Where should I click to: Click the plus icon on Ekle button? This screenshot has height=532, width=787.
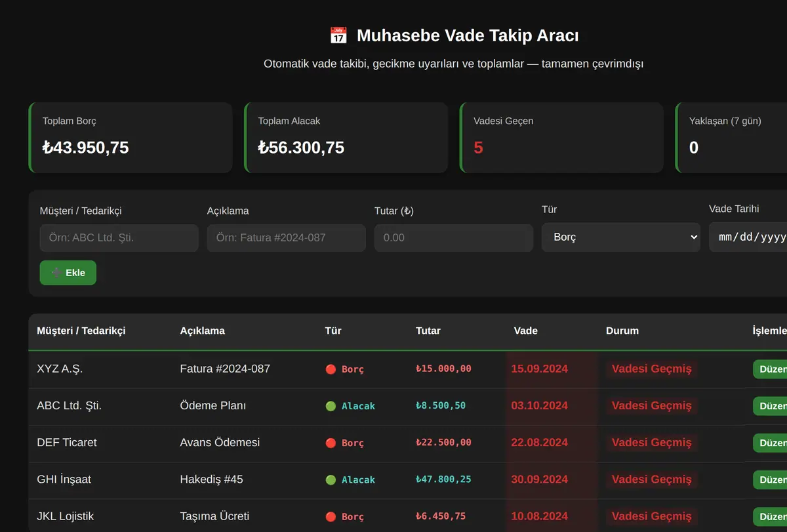[x=56, y=273]
